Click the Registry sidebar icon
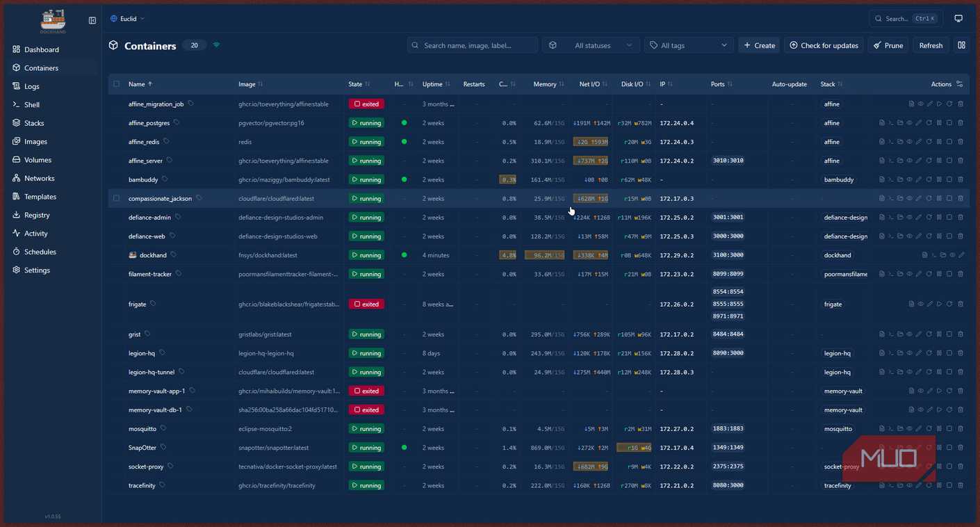This screenshot has height=527, width=980. coord(17,215)
